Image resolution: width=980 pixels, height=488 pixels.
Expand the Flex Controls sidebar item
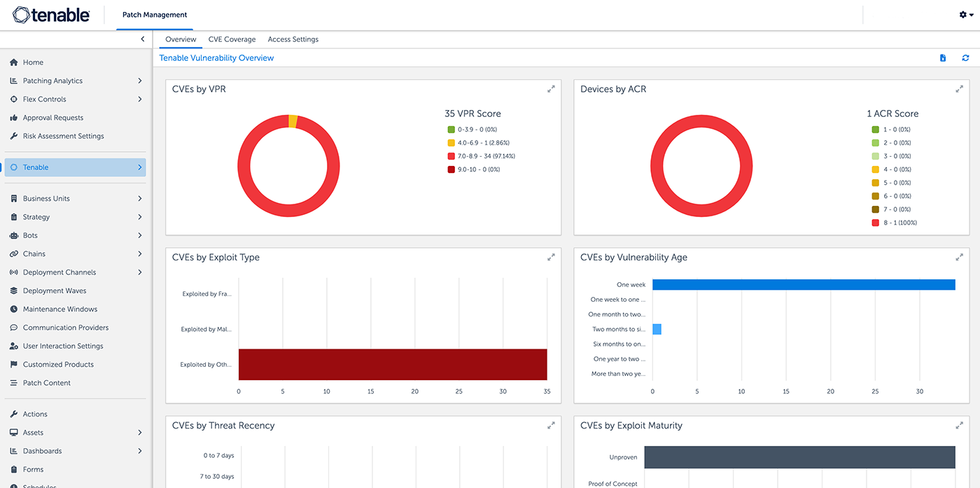pos(140,99)
